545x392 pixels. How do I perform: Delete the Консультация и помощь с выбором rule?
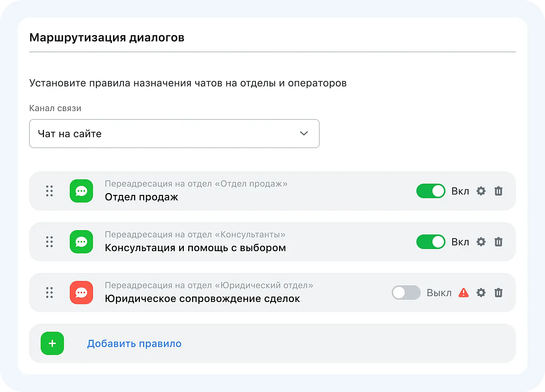(x=498, y=242)
